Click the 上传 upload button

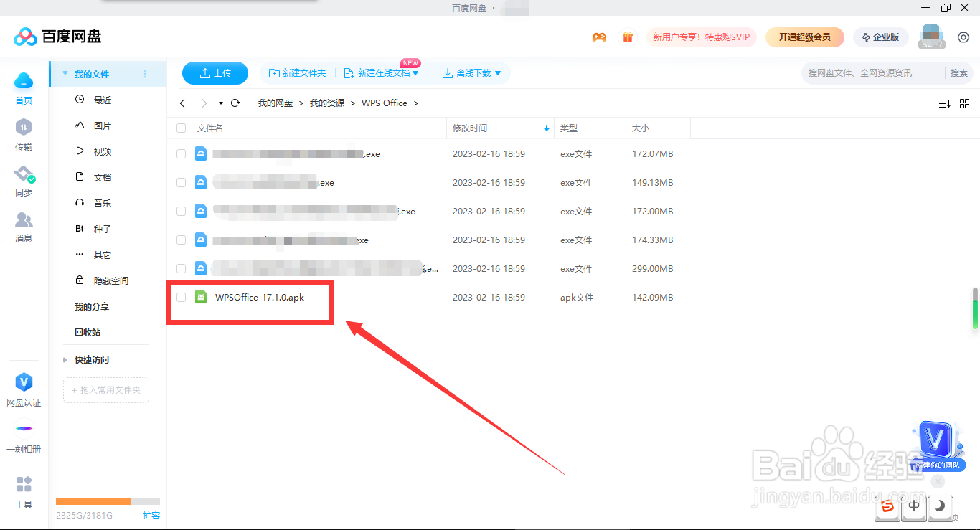215,73
